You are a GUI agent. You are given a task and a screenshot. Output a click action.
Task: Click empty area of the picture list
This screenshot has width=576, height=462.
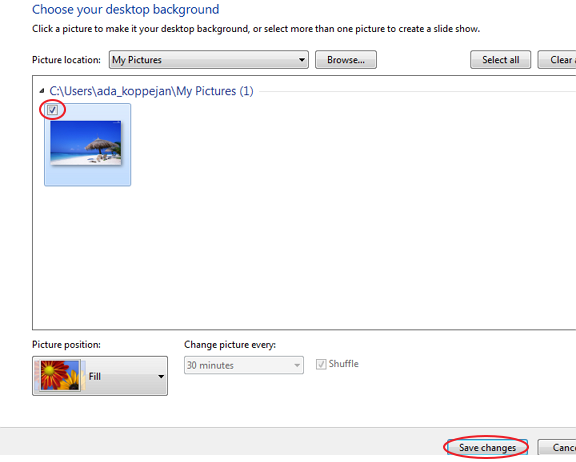(331, 239)
